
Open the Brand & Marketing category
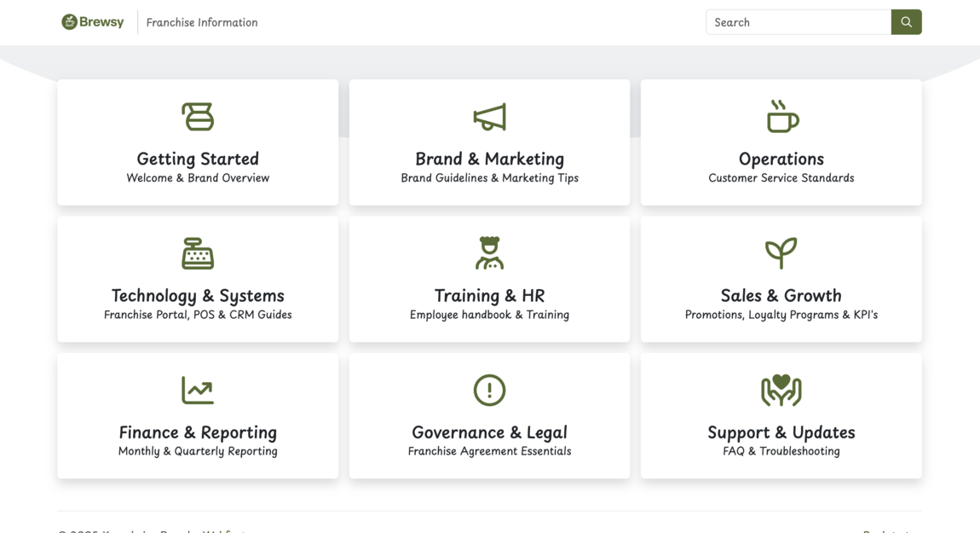coord(489,142)
